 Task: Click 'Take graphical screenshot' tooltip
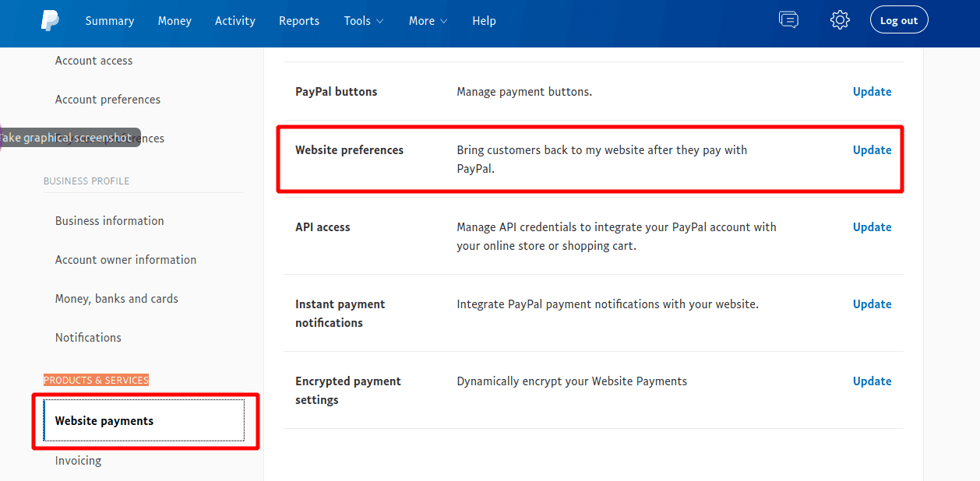69,138
